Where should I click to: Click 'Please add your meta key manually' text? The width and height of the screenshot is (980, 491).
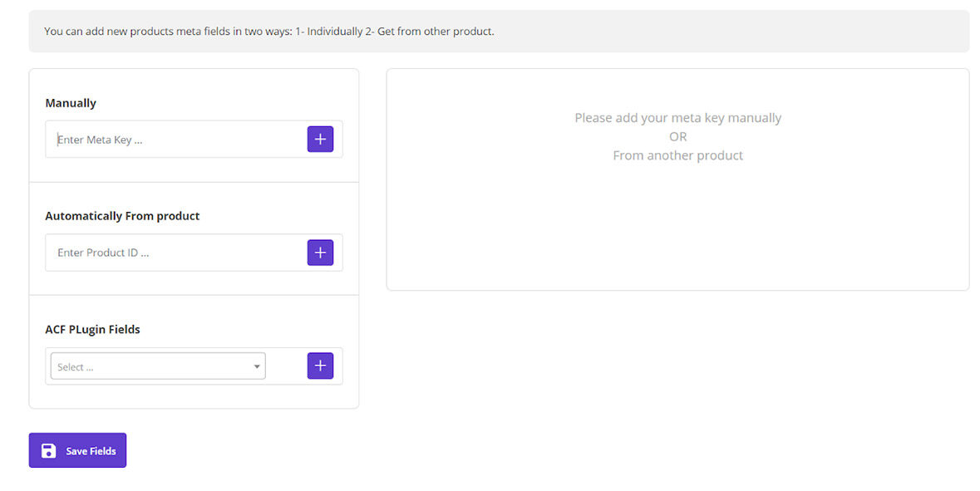(x=677, y=118)
